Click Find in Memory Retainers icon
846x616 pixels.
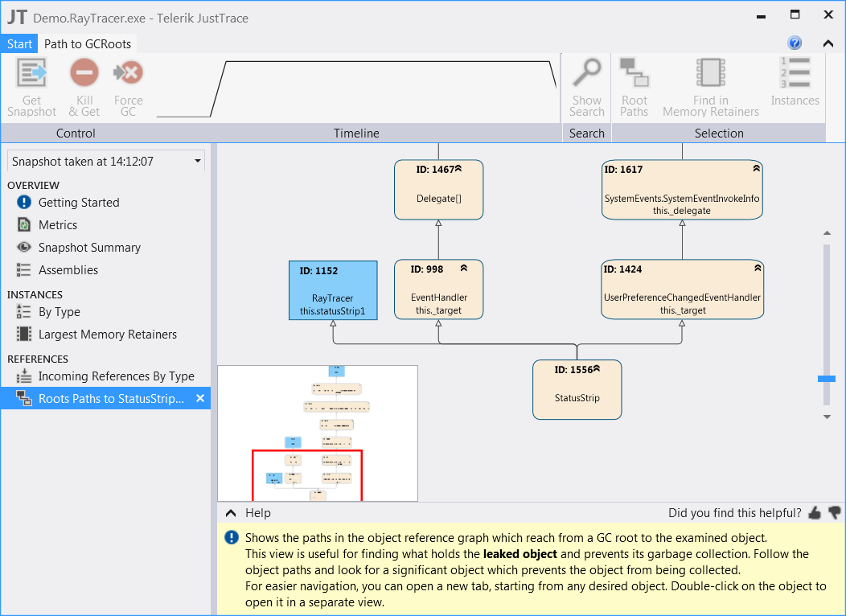tap(711, 73)
